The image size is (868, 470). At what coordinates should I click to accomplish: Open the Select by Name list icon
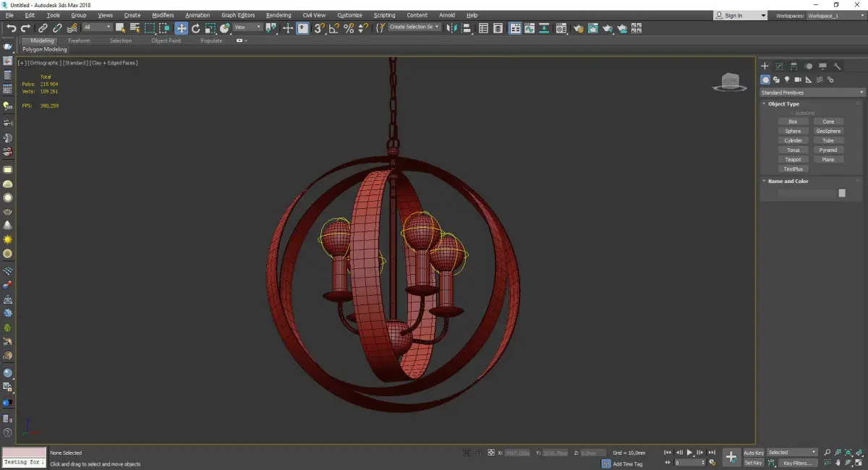pos(135,28)
